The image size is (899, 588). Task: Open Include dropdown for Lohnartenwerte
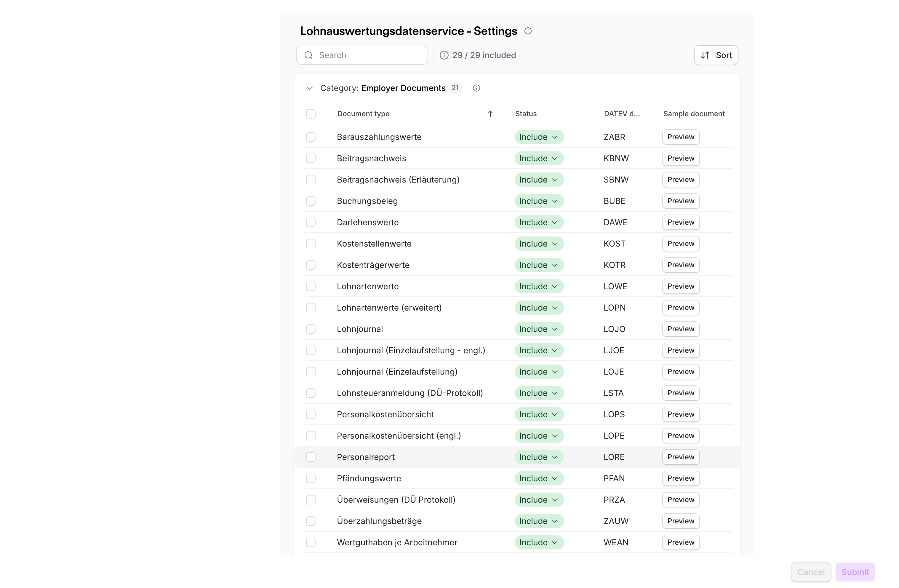(x=539, y=286)
